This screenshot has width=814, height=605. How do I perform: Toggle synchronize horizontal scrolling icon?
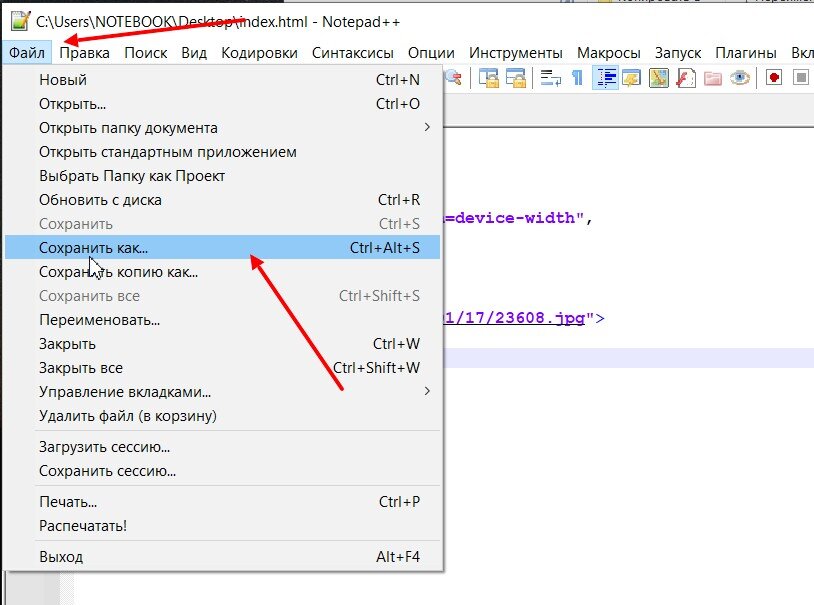click(516, 78)
